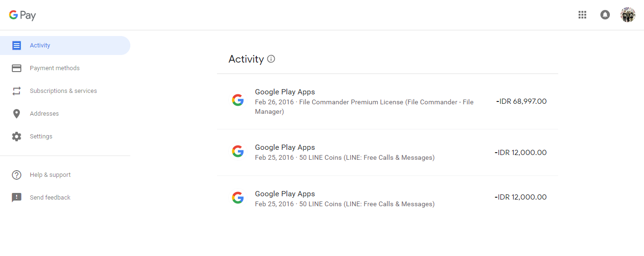
Task: Open Subscriptions & services section
Action: pos(63,91)
